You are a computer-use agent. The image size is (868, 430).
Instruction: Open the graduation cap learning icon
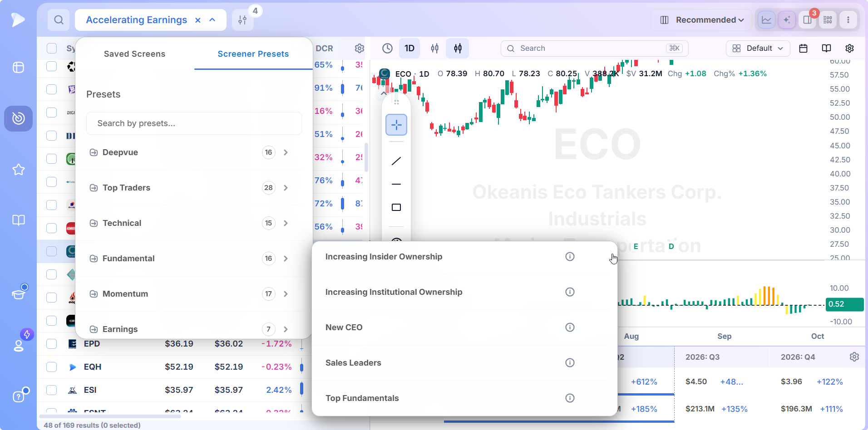(19, 294)
